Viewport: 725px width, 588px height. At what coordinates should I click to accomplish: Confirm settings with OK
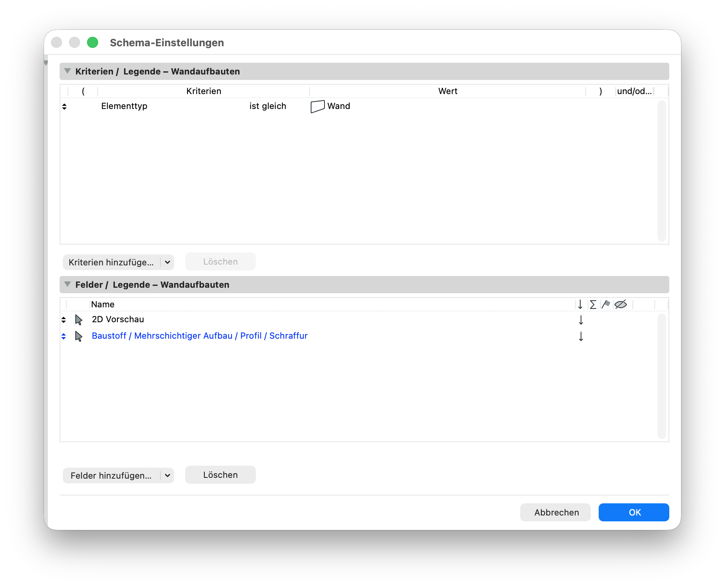pyautogui.click(x=634, y=512)
